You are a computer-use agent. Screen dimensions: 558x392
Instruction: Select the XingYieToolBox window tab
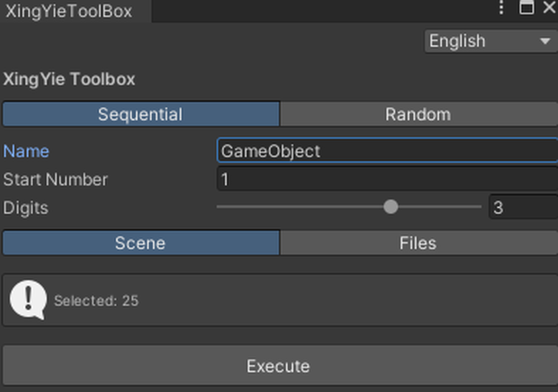tap(76, 11)
